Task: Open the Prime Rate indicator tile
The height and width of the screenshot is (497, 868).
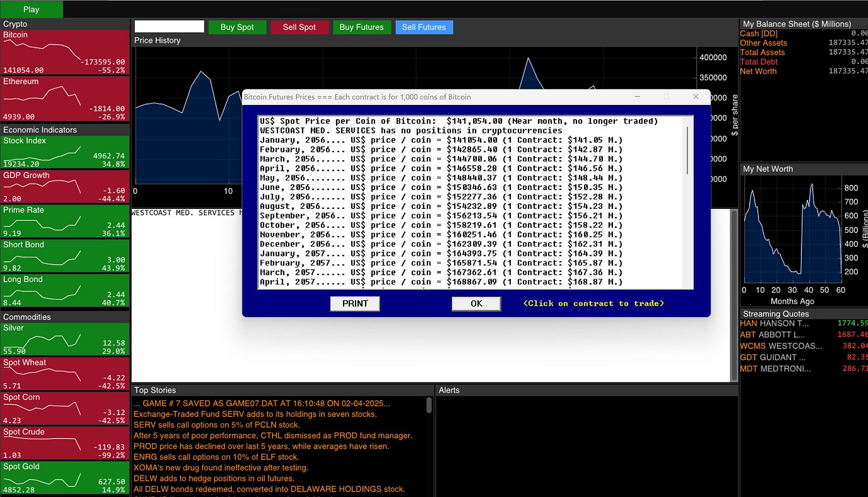Action: pyautogui.click(x=65, y=221)
